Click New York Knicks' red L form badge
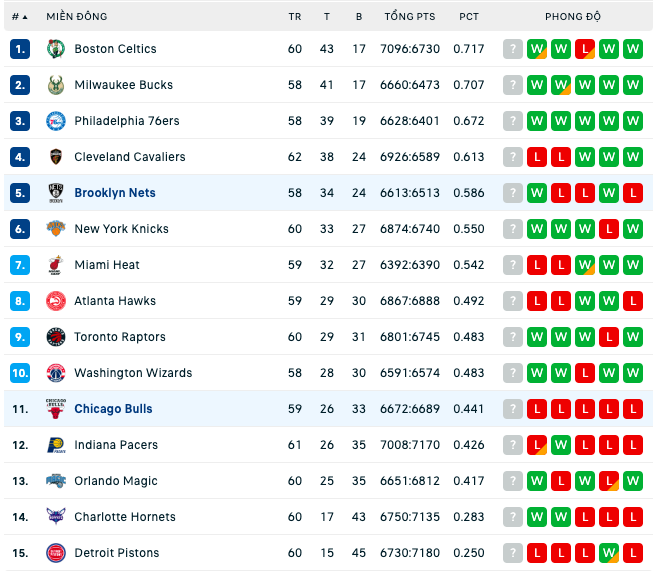 click(x=609, y=229)
